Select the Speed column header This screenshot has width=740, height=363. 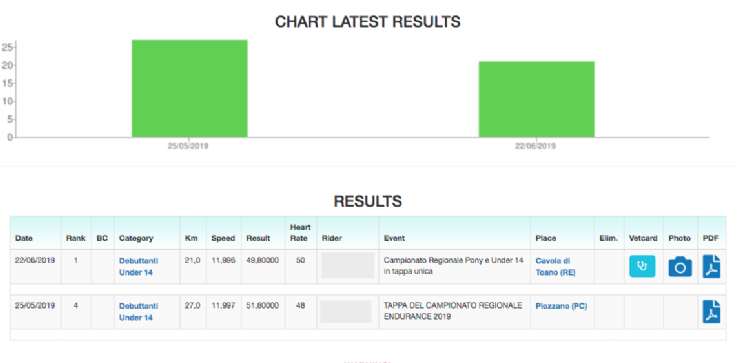223,238
